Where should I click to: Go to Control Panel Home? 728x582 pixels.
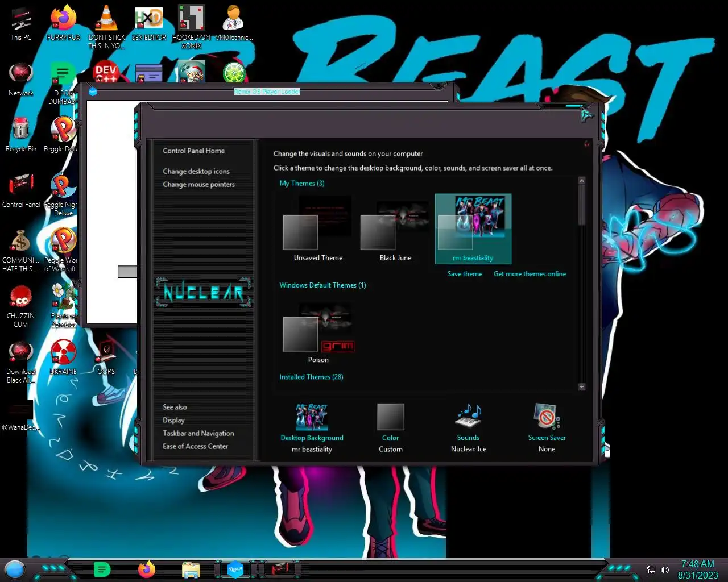click(193, 151)
